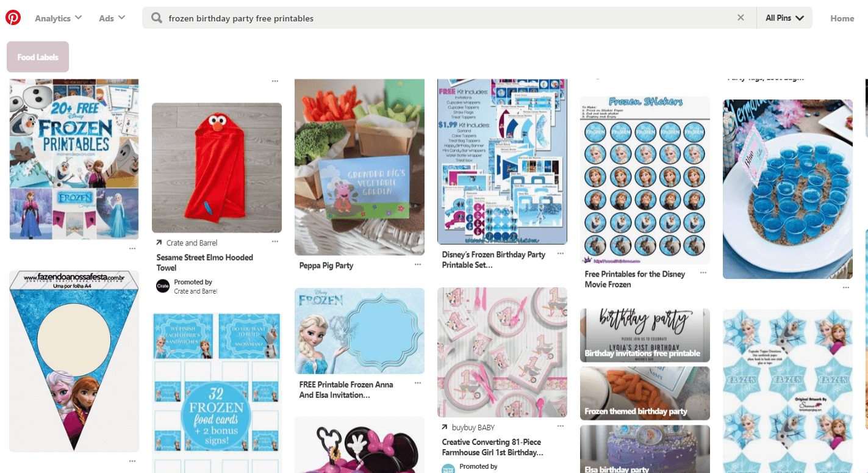Open options menu for Disney's Frozen Birthday Party Printable Set
The image size is (868, 473).
pyautogui.click(x=561, y=254)
